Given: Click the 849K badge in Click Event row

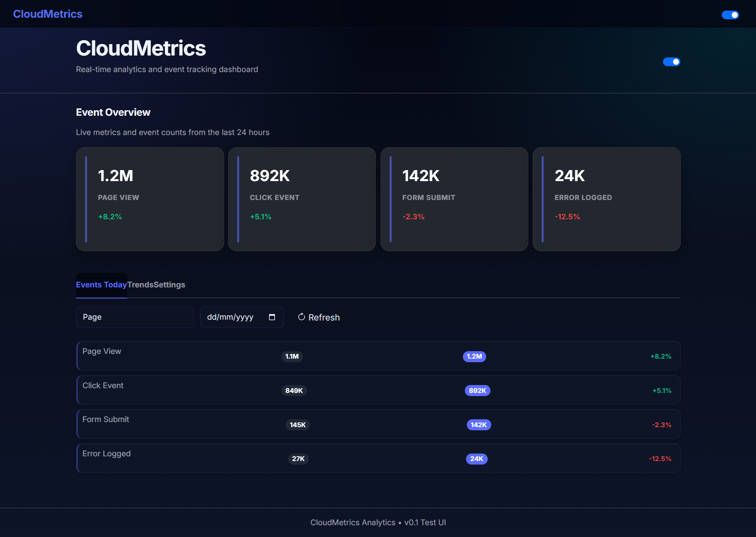Looking at the screenshot, I should tap(294, 391).
